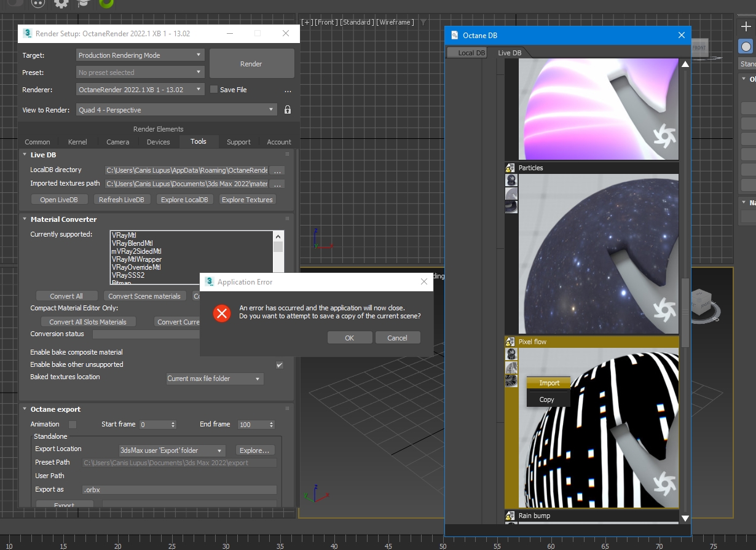Collapse the Live DB rollout
Viewport: 756px width, 550px height.
pos(25,155)
